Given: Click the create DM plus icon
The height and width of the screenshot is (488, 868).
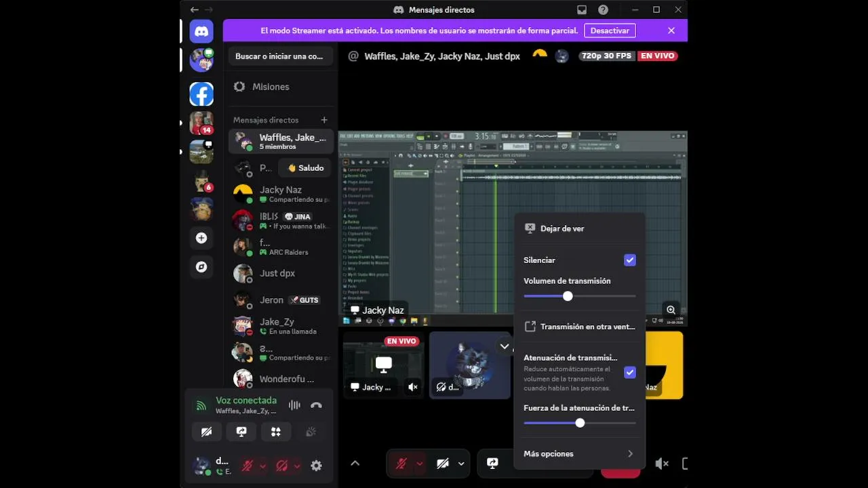Looking at the screenshot, I should 324,120.
